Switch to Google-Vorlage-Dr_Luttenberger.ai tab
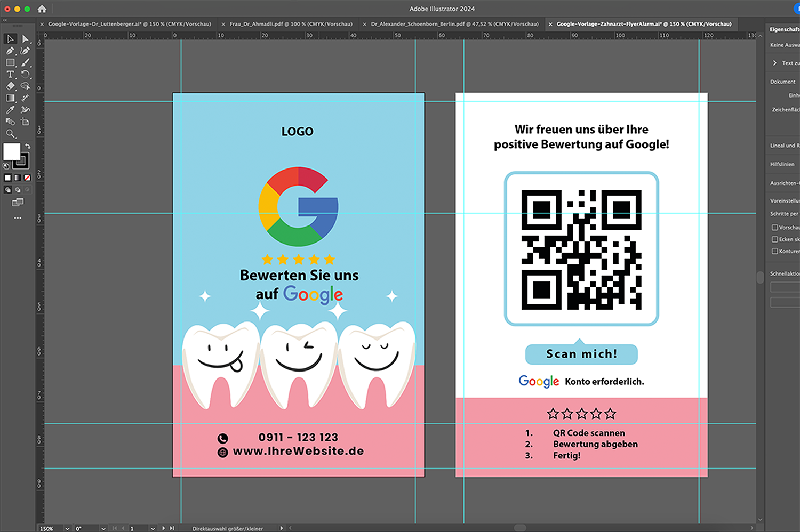The width and height of the screenshot is (800, 532). coord(129,24)
